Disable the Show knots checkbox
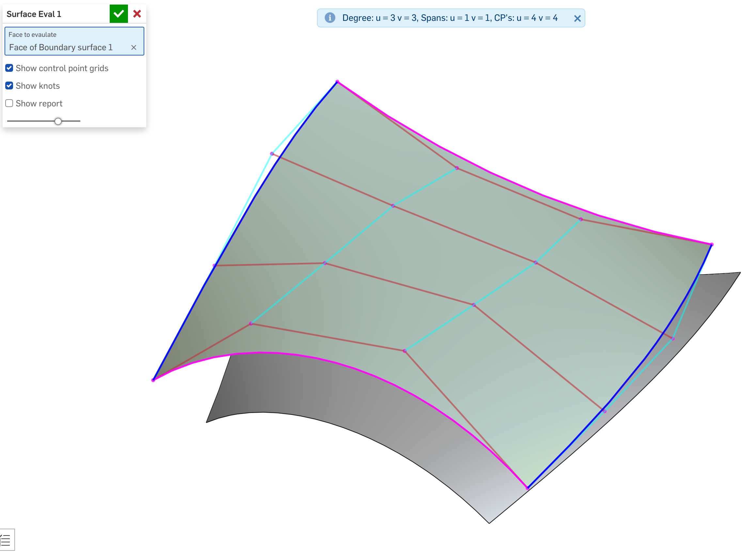Viewport: 756px width, 558px height. [9, 86]
